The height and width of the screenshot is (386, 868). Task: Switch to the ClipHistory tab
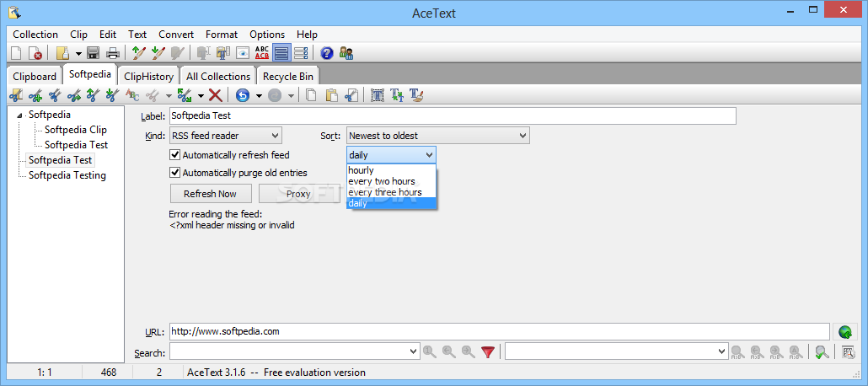[148, 77]
